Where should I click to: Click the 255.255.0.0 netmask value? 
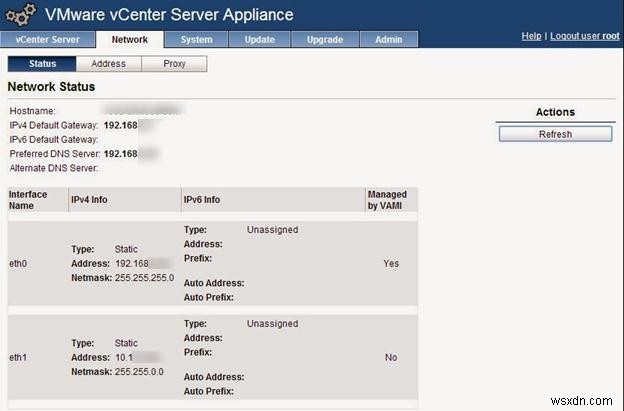click(x=139, y=372)
